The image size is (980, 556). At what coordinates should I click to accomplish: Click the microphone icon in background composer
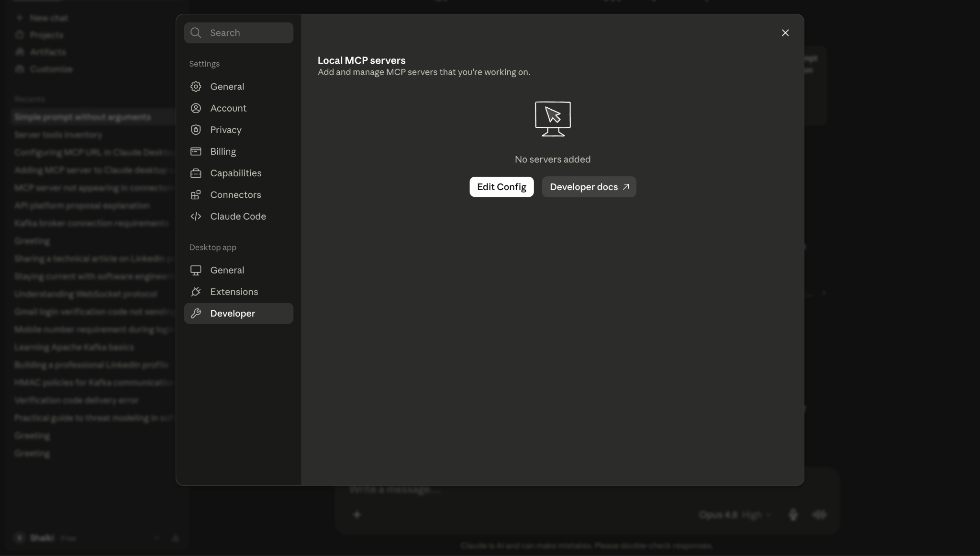(793, 515)
